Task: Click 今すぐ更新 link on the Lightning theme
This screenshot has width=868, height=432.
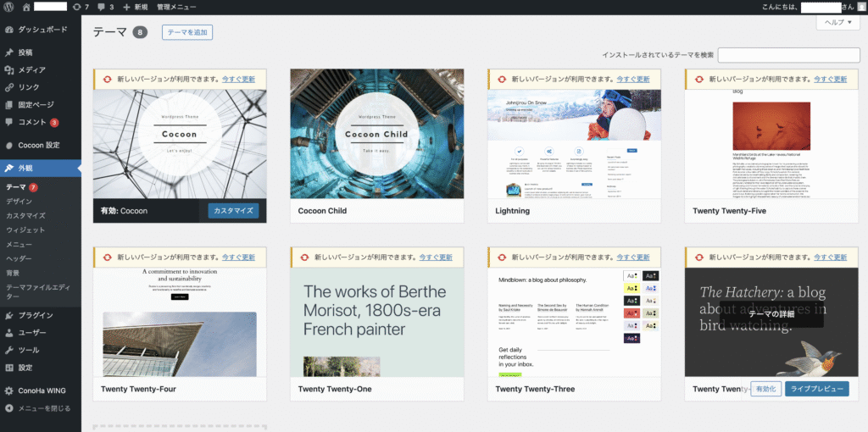Action: tap(632, 80)
